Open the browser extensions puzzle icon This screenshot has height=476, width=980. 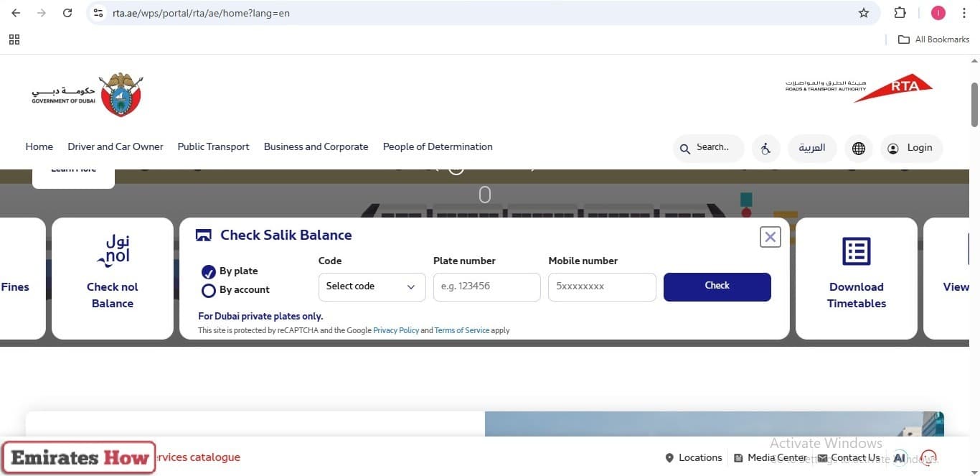(900, 13)
